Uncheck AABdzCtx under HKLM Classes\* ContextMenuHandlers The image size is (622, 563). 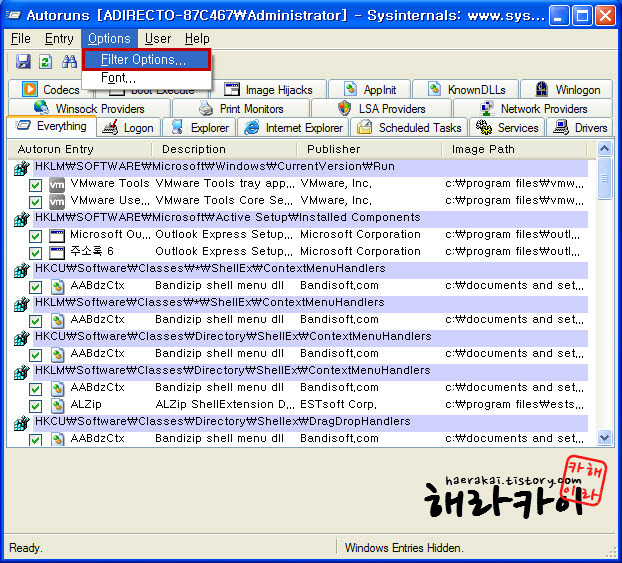click(x=35, y=321)
